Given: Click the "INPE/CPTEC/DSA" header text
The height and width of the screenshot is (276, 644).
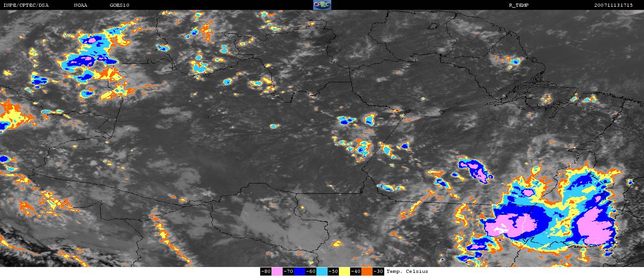Looking at the screenshot, I should tap(26, 5).
